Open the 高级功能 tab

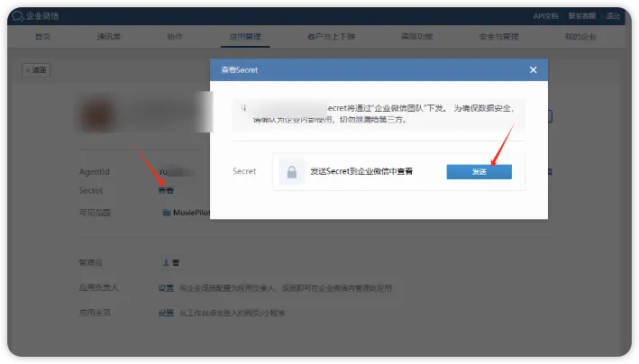pos(417,37)
